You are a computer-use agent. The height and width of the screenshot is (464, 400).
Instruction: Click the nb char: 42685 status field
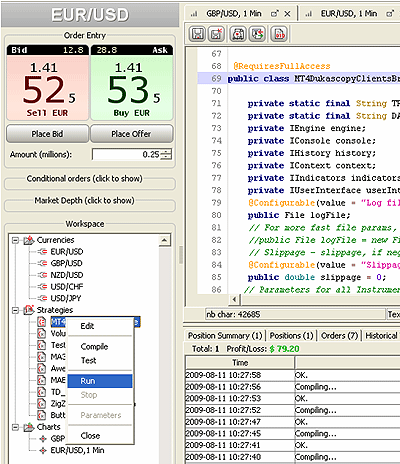(x=295, y=314)
